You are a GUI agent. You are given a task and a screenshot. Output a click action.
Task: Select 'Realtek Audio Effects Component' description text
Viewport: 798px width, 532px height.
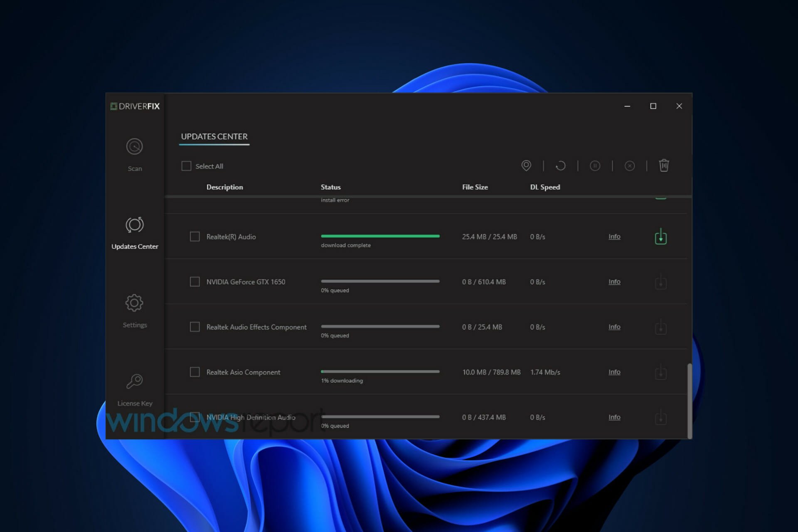256,327
